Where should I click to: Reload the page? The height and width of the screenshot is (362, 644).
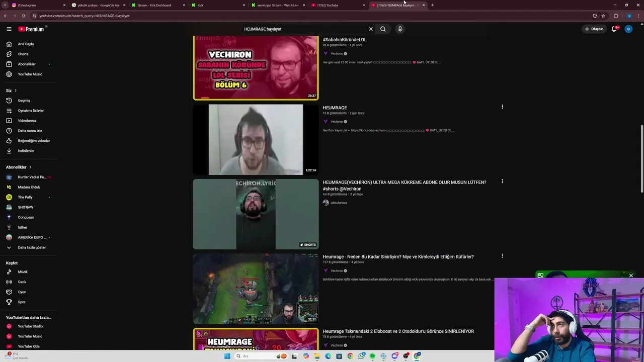point(23,16)
